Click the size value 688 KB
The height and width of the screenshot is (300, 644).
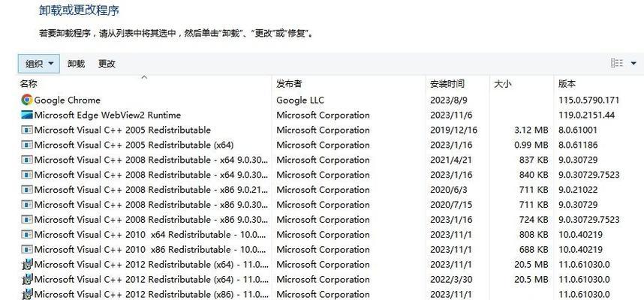pos(534,250)
